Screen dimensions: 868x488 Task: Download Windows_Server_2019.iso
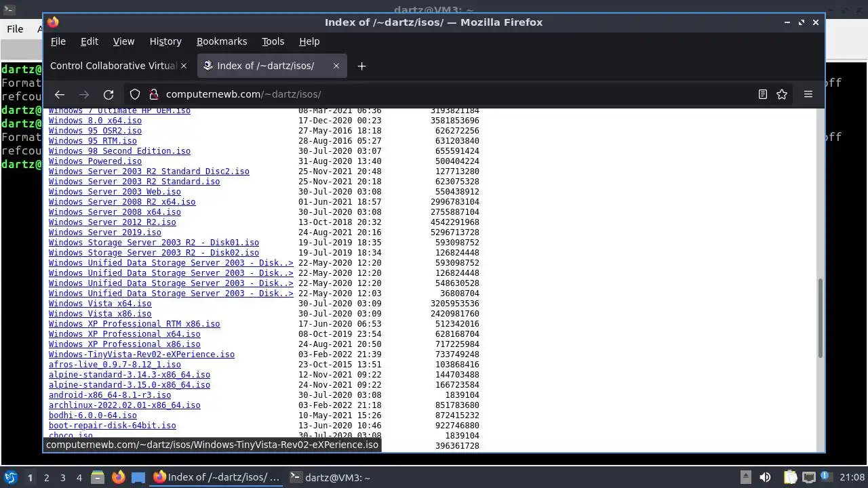[x=105, y=232]
